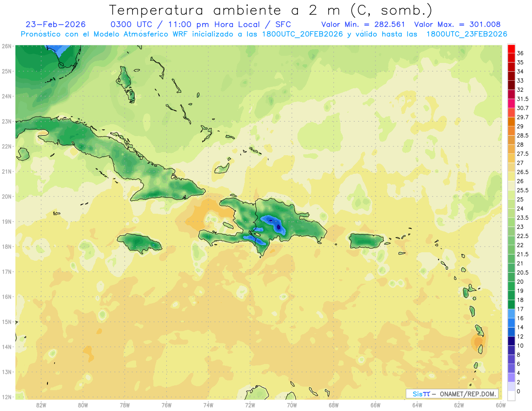
Task: Click legend value label "20.5"
Action: pos(523,273)
